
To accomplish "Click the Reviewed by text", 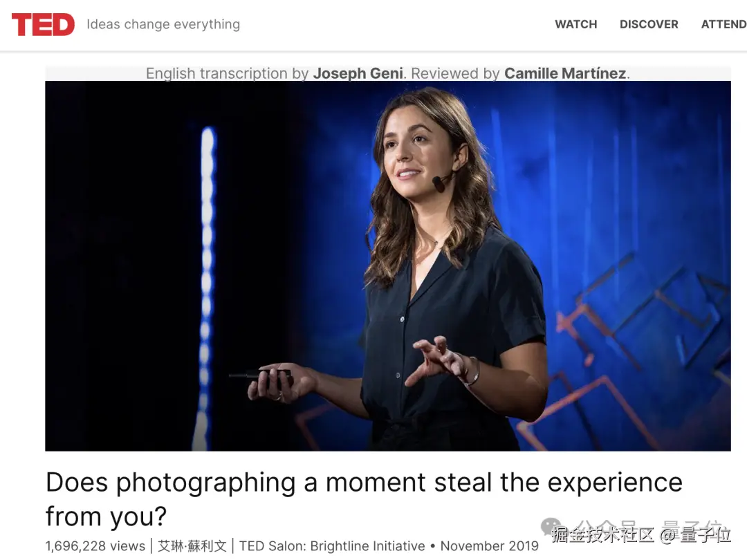I will click(x=455, y=73).
